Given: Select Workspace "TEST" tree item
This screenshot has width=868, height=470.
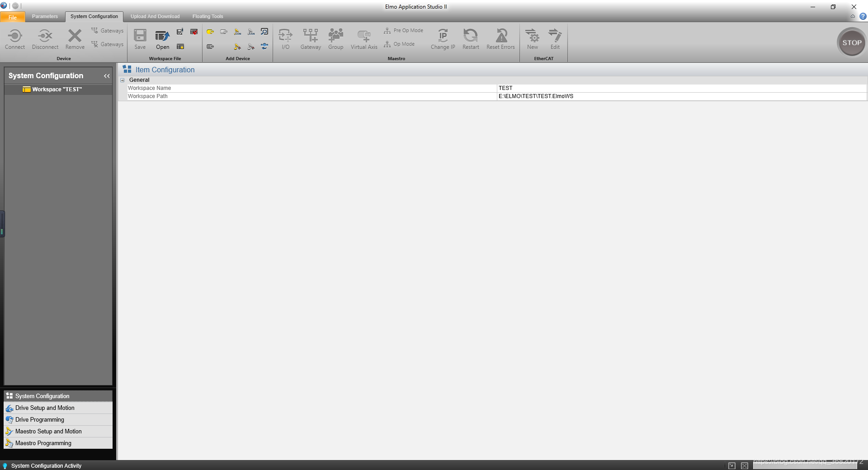Looking at the screenshot, I should click(58, 89).
